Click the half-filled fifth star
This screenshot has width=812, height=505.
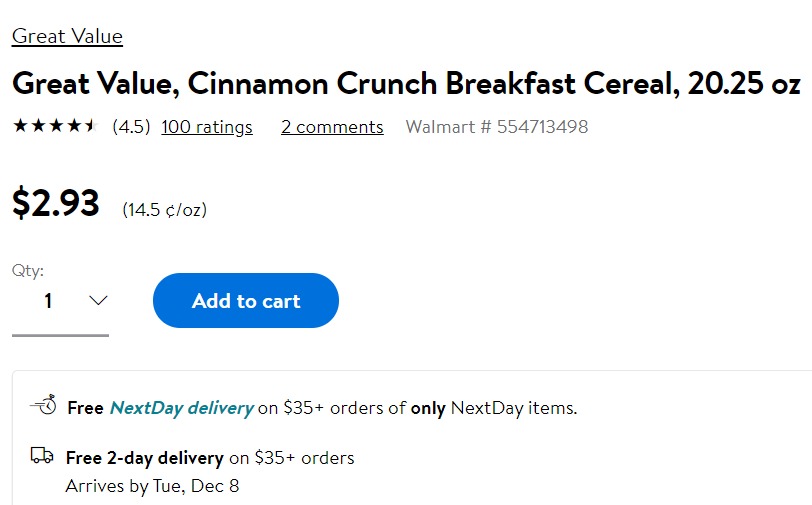pyautogui.click(x=91, y=125)
